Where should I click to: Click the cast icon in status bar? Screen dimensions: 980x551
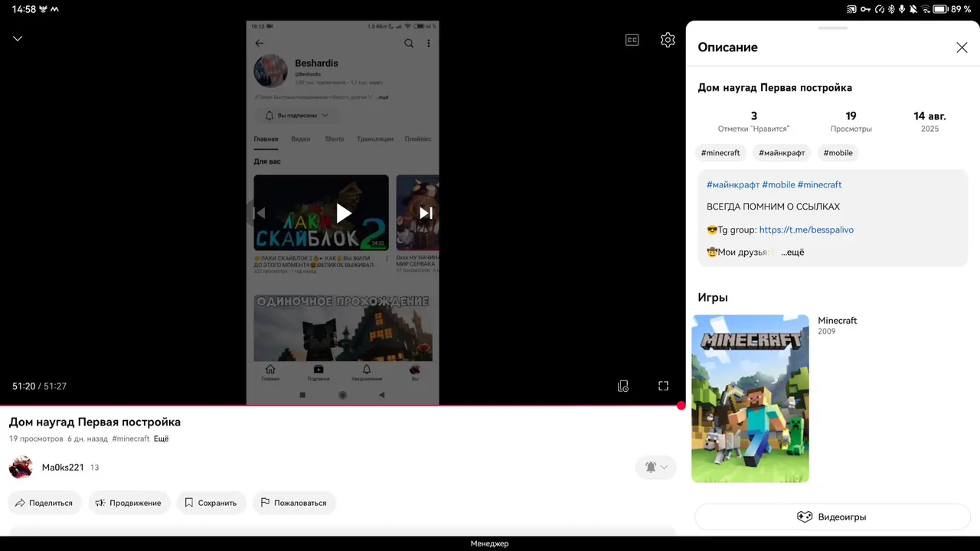[851, 9]
